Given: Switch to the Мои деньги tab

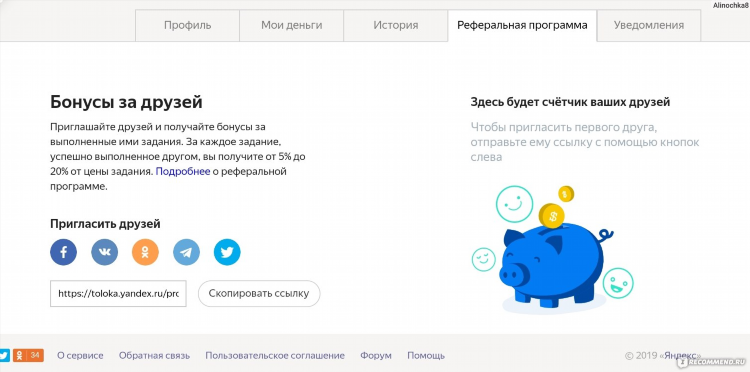Looking at the screenshot, I should (291, 25).
